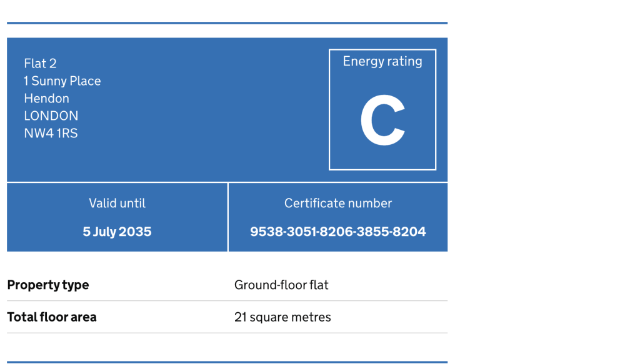Image resolution: width=640 pixels, height=364 pixels.
Task: Select certificate number 9538-3051-8206-3855-8204
Action: (338, 232)
